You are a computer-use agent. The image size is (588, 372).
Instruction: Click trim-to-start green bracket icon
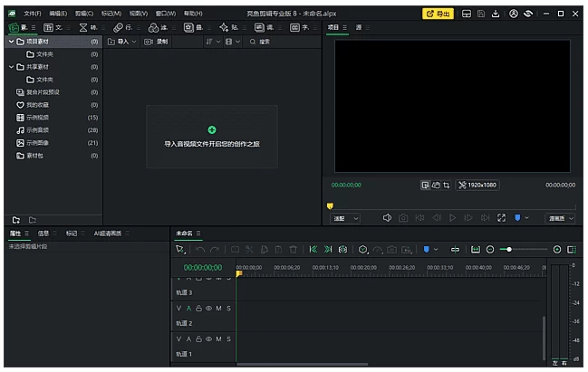point(313,250)
